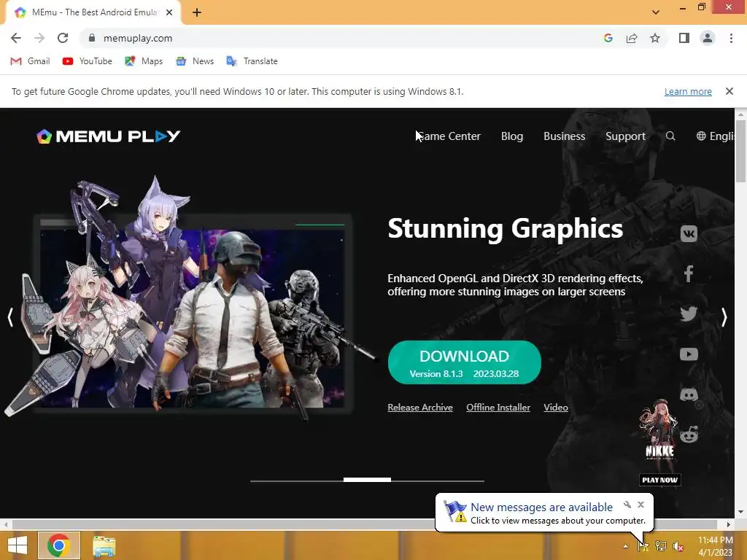Show hidden tray icons arrow
Screen dimensions: 747x560
coord(625,546)
